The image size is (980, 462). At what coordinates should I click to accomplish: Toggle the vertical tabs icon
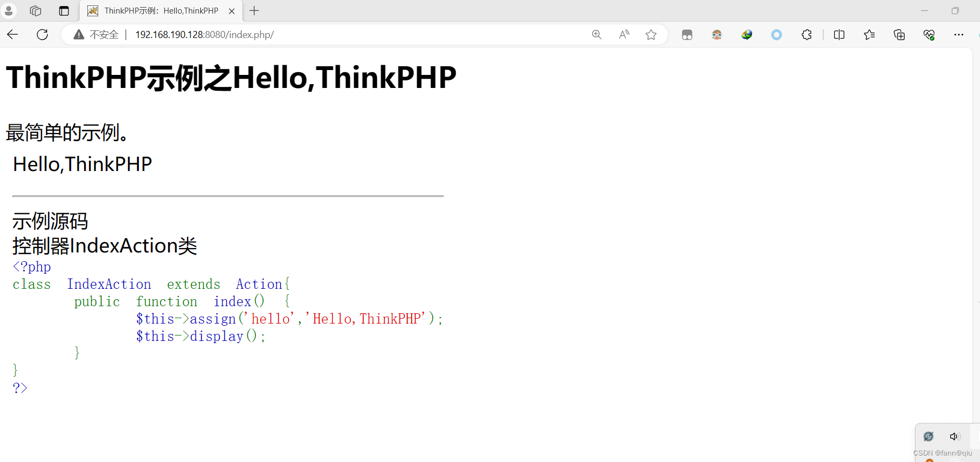pyautogui.click(x=64, y=11)
